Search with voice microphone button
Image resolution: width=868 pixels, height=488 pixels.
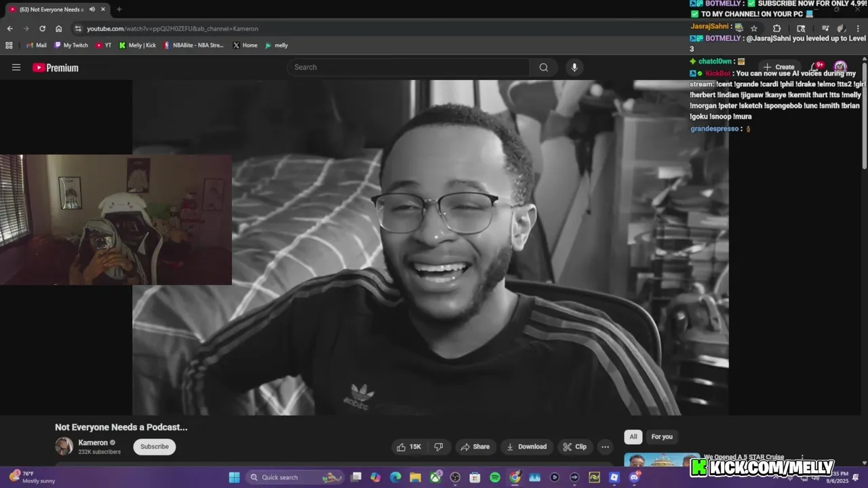tap(574, 67)
